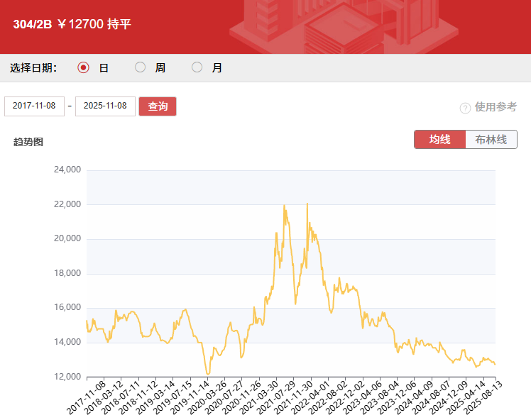This screenshot has height=420, width=531.
Task: Select the 月 (monthly) radio button
Action: click(x=197, y=67)
